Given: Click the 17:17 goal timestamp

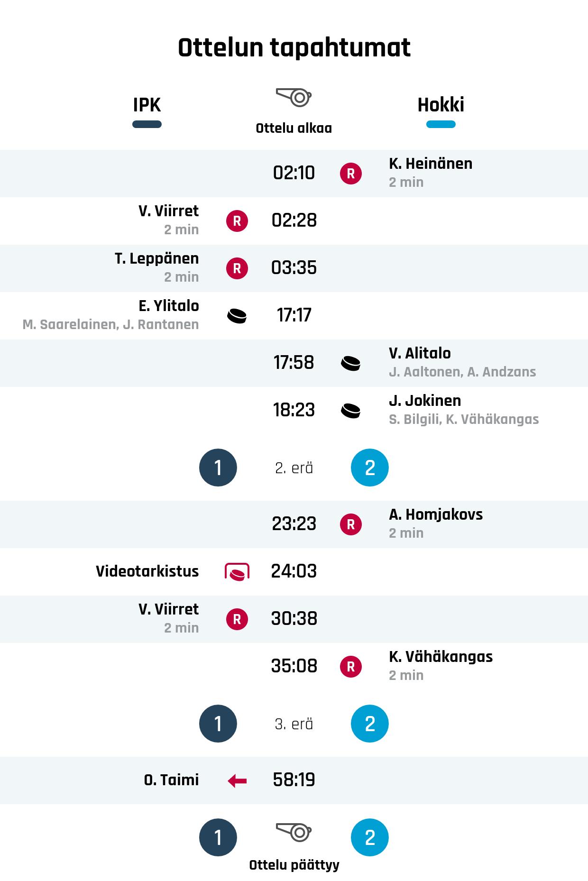Looking at the screenshot, I should [294, 315].
